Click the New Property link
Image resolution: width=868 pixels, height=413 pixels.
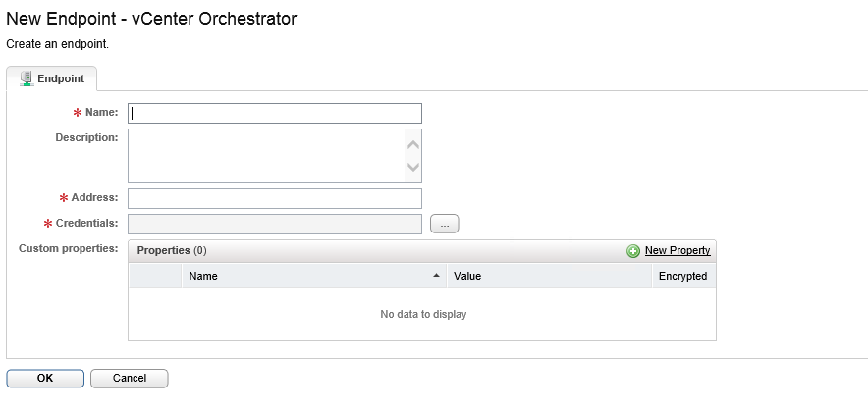point(677,250)
